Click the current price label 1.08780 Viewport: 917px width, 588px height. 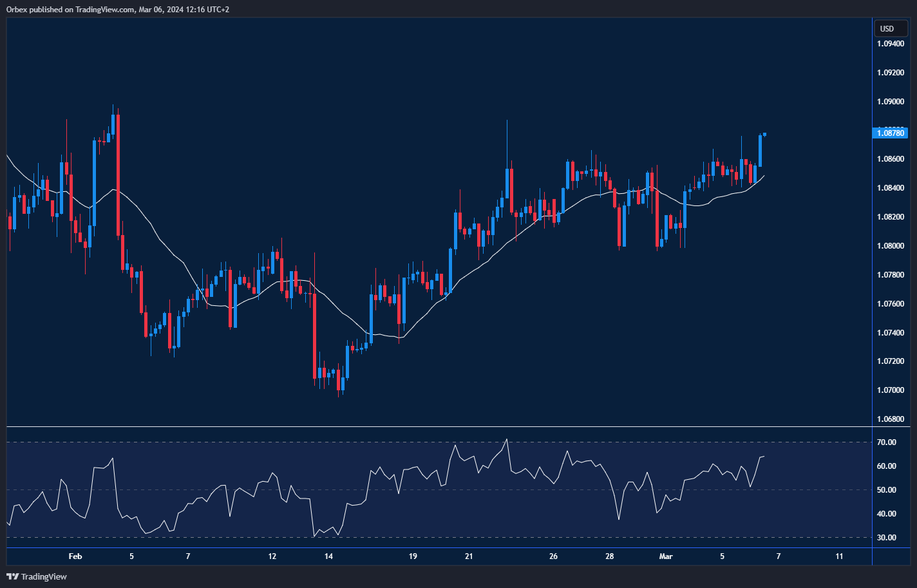(x=891, y=133)
